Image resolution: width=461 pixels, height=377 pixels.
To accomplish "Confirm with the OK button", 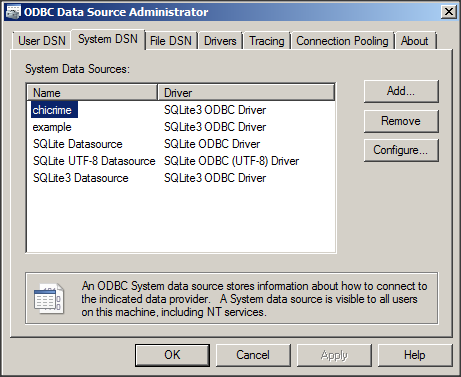I will (172, 355).
